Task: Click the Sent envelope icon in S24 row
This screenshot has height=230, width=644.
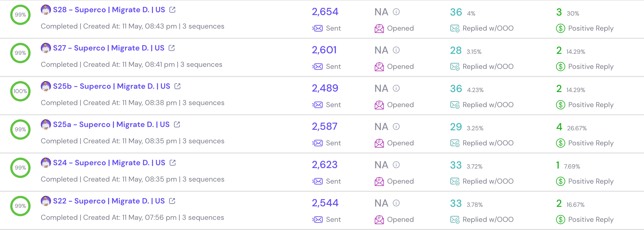Action: point(317,181)
